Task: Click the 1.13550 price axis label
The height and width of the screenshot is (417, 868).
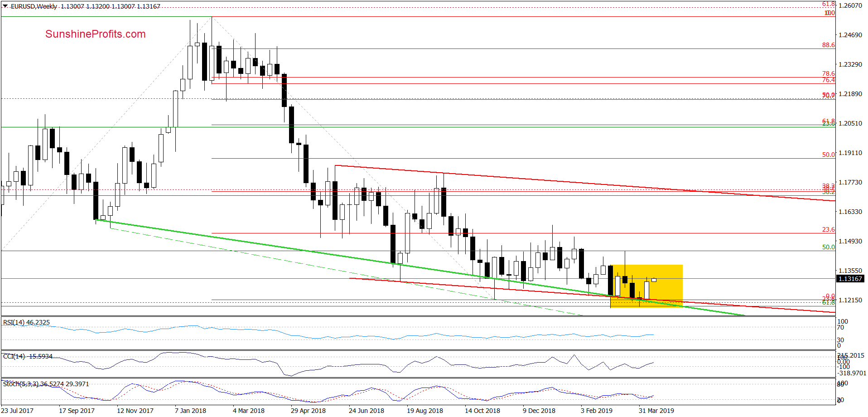Action: click(x=850, y=271)
